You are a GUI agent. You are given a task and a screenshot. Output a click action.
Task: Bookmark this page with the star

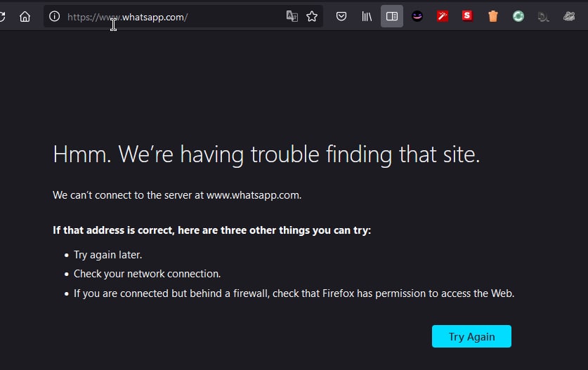click(312, 16)
